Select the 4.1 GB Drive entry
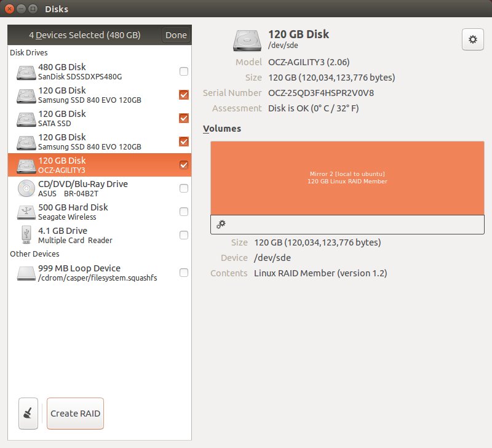This screenshot has height=448, width=492. [x=100, y=235]
